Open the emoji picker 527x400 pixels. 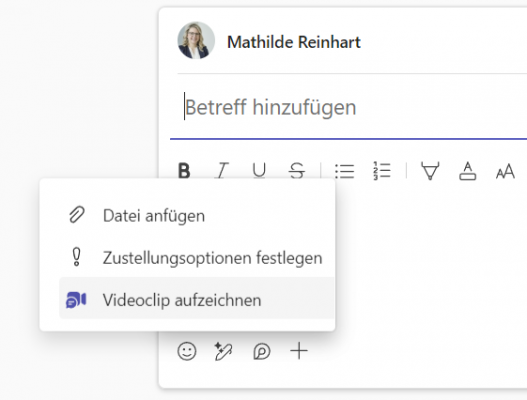pyautogui.click(x=187, y=351)
